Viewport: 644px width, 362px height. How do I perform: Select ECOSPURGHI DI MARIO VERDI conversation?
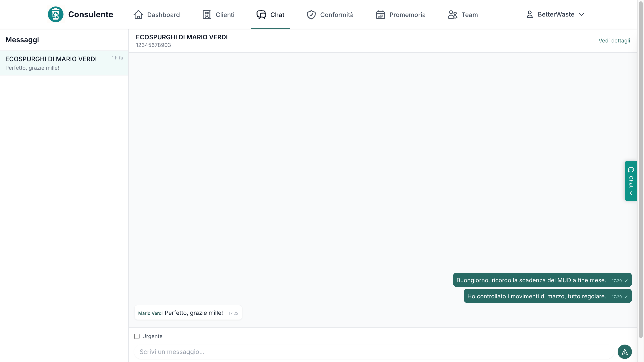64,63
